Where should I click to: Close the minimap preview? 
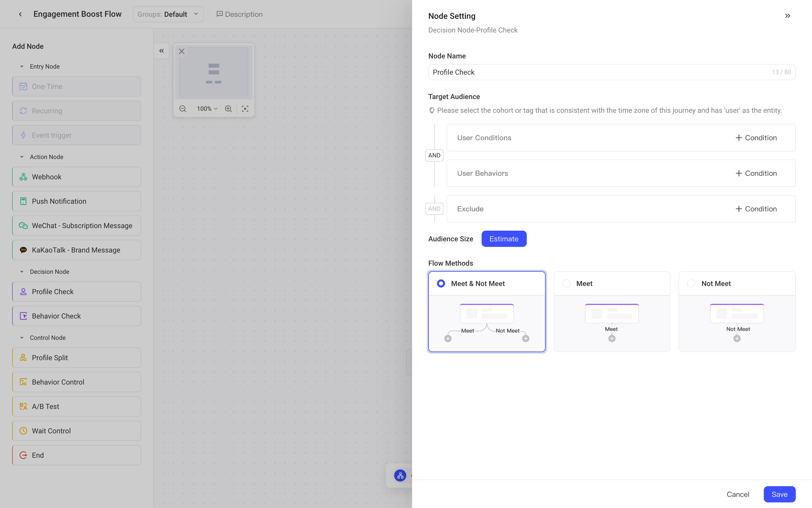tap(181, 51)
